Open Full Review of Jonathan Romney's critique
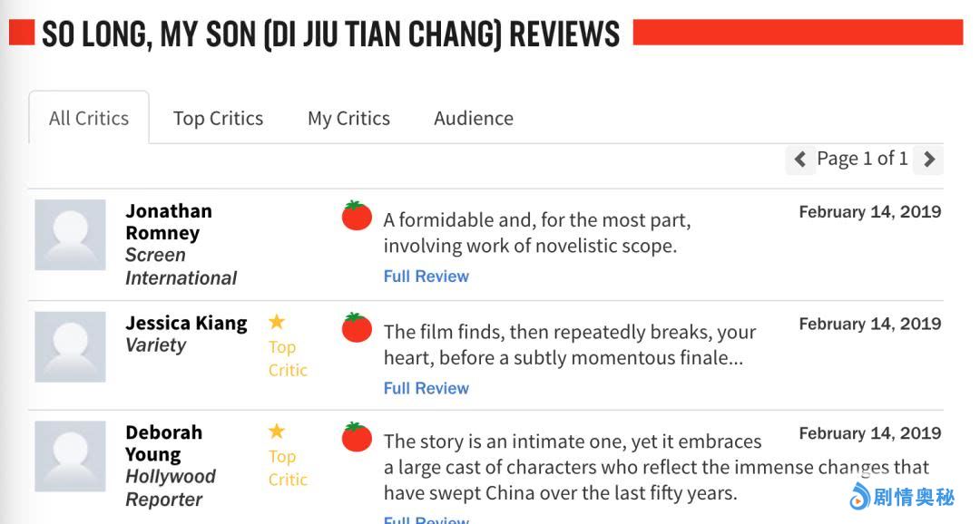Viewport: 980px width, 524px height. [x=426, y=277]
